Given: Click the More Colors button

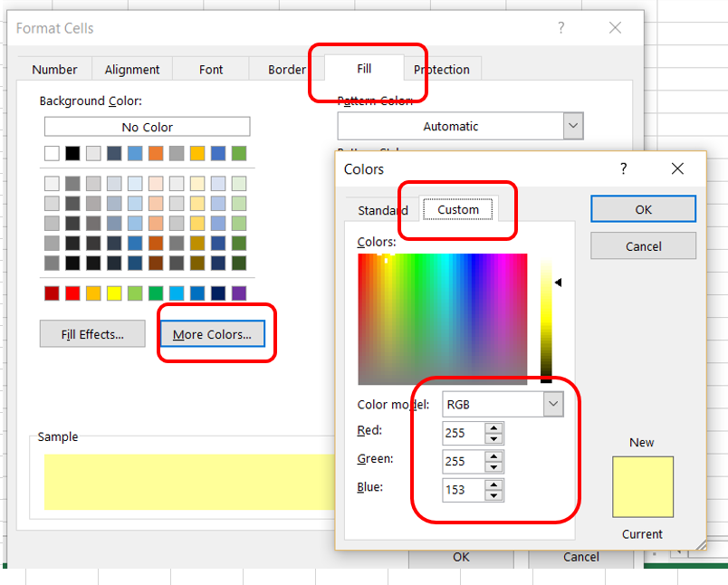Looking at the screenshot, I should tap(212, 334).
